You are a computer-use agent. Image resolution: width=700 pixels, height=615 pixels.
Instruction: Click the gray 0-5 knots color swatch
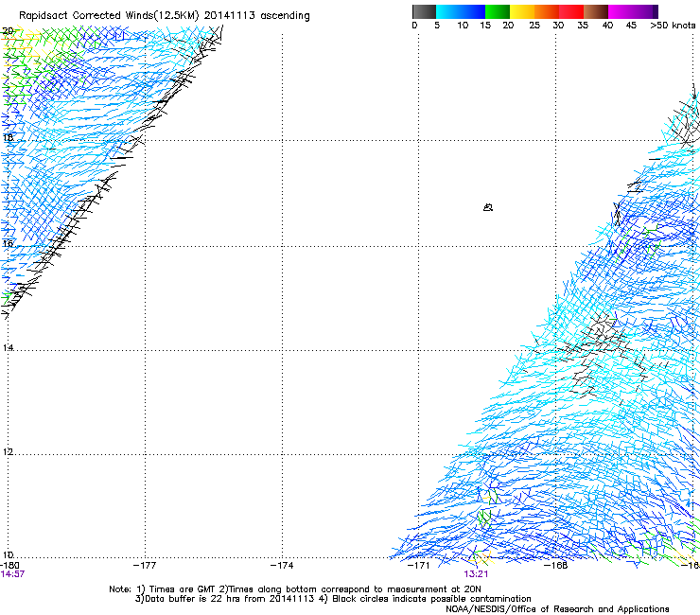(424, 11)
